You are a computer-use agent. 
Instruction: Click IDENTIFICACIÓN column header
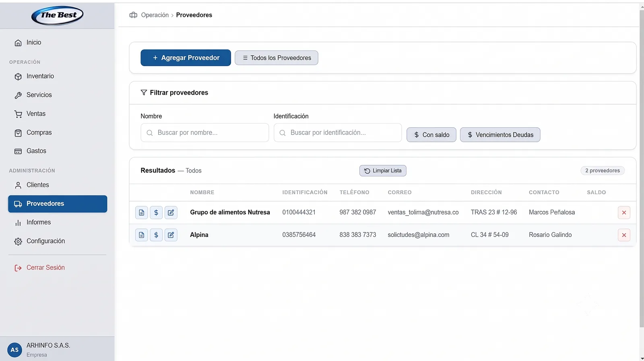pyautogui.click(x=305, y=193)
